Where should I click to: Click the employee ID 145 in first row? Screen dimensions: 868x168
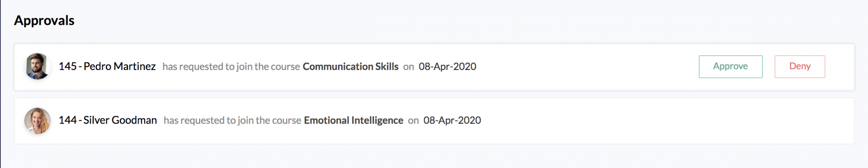[68, 67]
